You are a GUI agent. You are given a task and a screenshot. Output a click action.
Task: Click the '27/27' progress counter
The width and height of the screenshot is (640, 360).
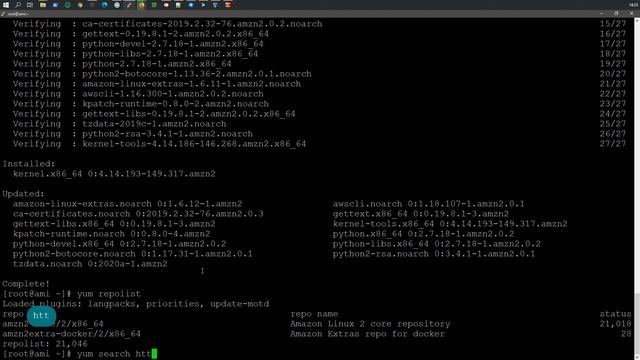pyautogui.click(x=613, y=144)
